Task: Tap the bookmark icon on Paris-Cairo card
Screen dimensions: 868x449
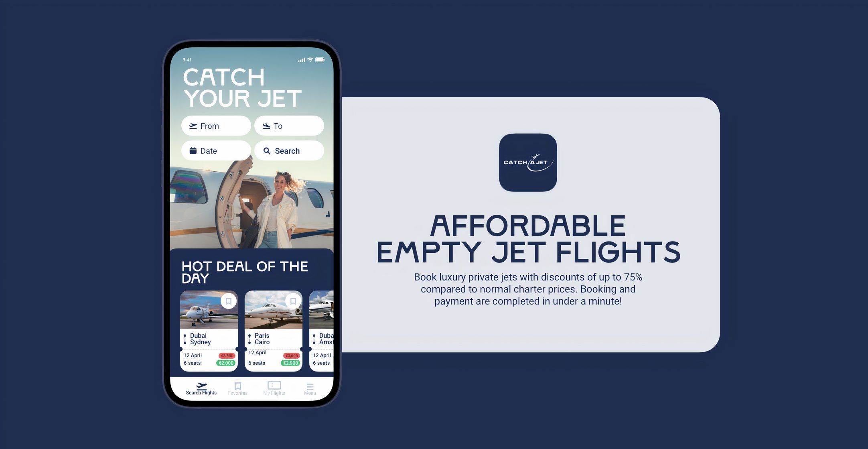Action: point(292,301)
